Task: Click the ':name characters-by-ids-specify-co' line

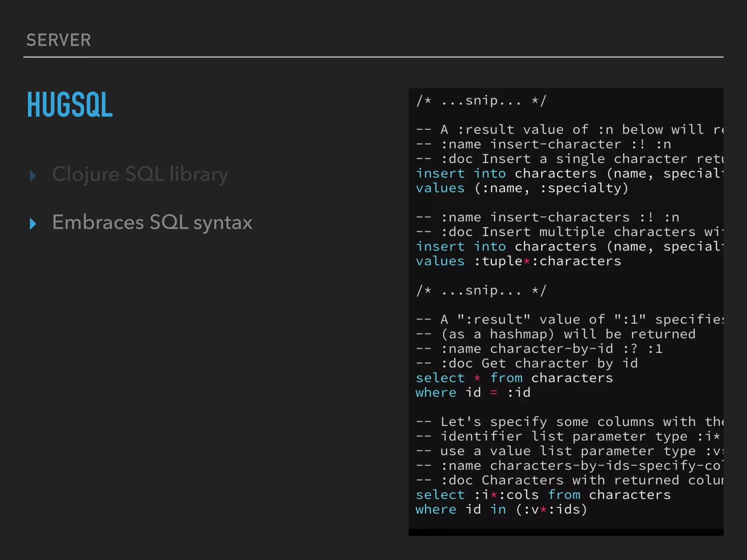Action: [570, 466]
